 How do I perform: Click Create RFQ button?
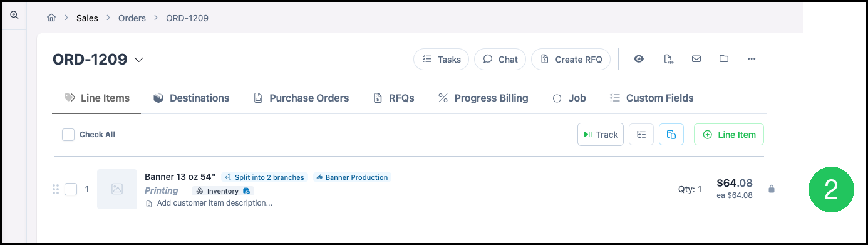point(571,60)
